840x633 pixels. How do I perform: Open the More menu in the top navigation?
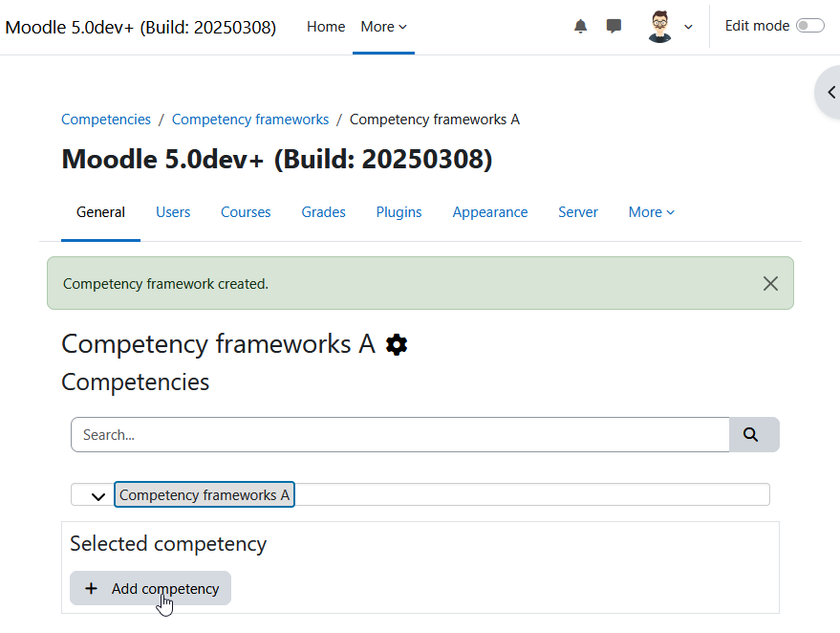tap(383, 27)
